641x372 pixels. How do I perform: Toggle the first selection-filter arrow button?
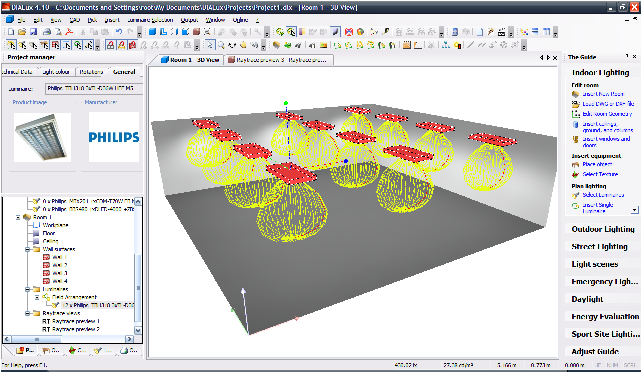pyautogui.click(x=11, y=45)
